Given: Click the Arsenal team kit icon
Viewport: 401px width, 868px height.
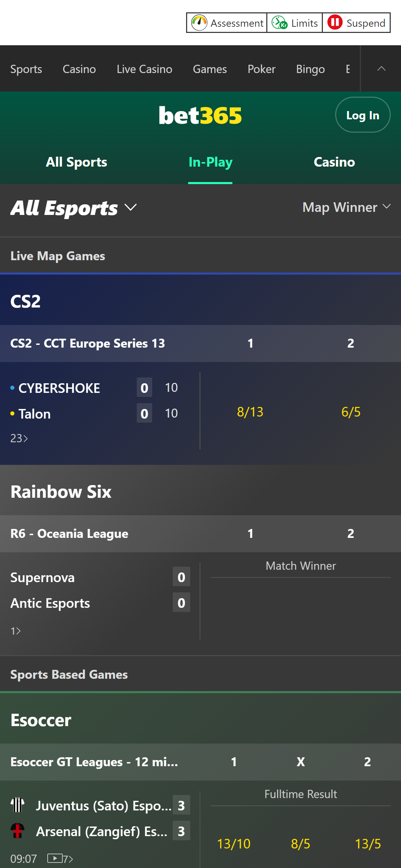Looking at the screenshot, I should click(x=18, y=831).
